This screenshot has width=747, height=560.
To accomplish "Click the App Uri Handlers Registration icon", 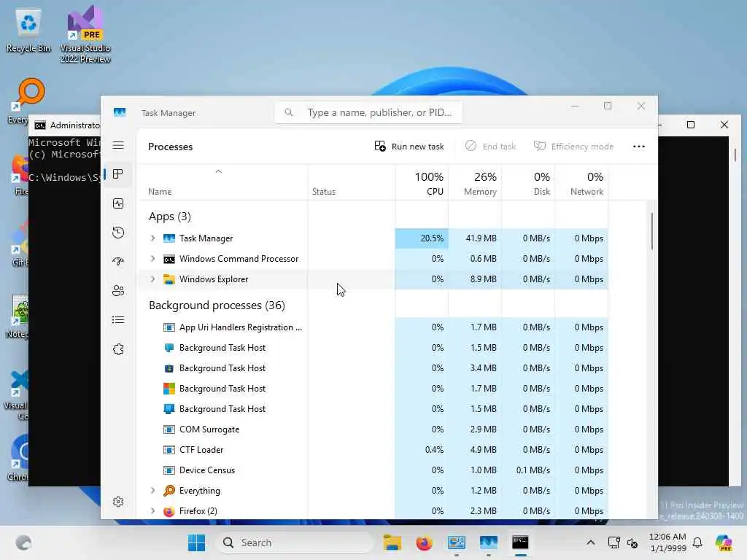I will (x=169, y=327).
